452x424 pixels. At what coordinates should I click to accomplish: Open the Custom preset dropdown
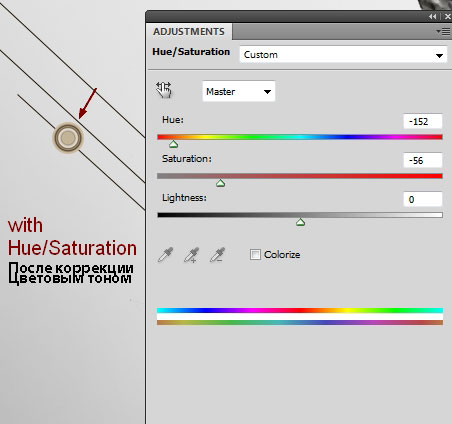(343, 55)
